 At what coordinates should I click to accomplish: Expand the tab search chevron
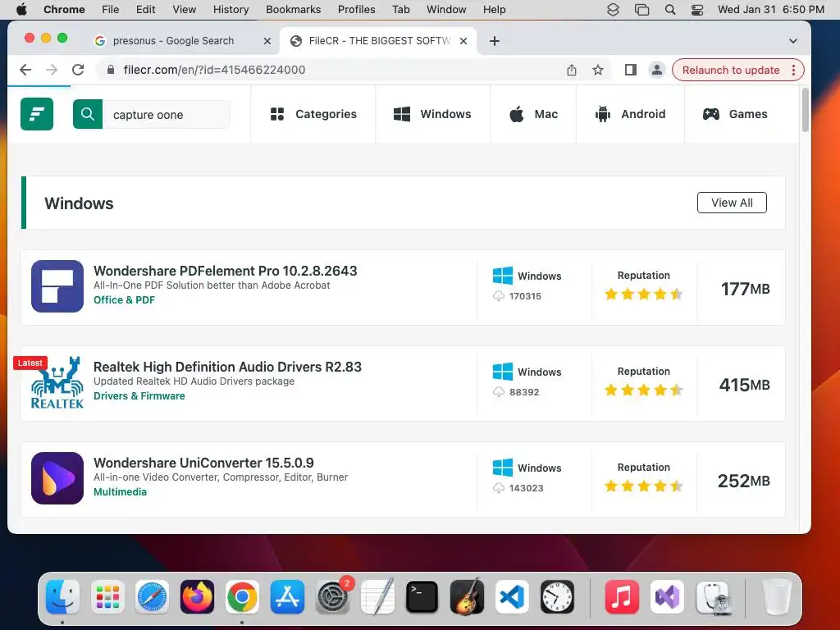point(793,41)
